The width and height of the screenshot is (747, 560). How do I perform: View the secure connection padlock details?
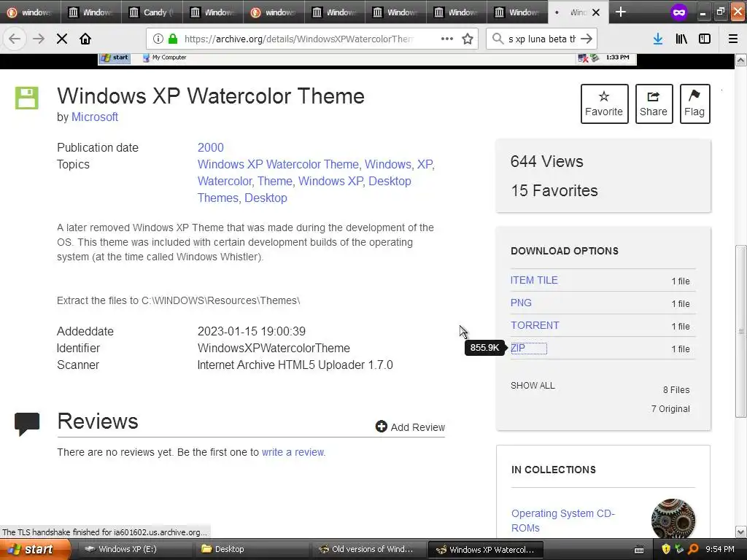173,39
